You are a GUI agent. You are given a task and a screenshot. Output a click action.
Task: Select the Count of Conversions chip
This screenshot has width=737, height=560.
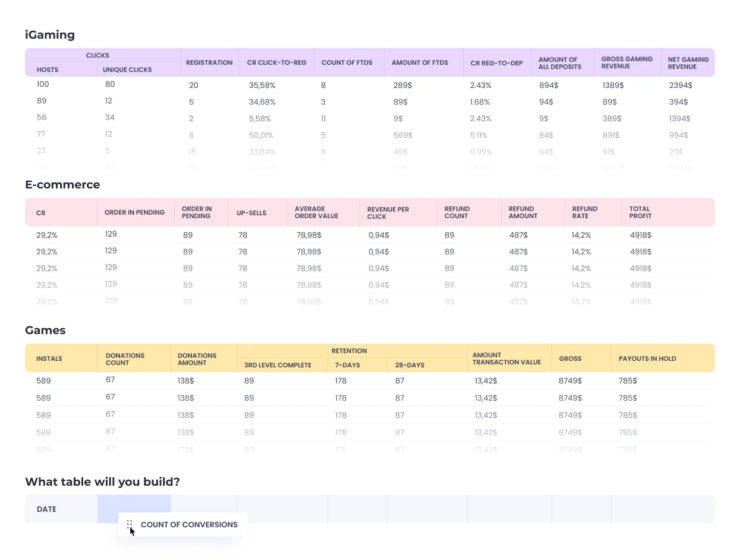point(183,524)
